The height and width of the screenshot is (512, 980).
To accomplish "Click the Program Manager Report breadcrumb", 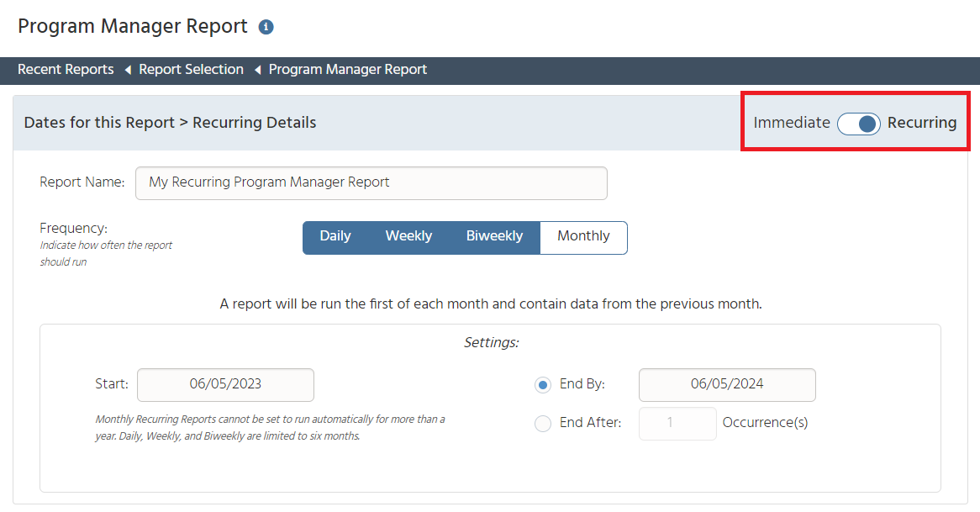I will [347, 69].
